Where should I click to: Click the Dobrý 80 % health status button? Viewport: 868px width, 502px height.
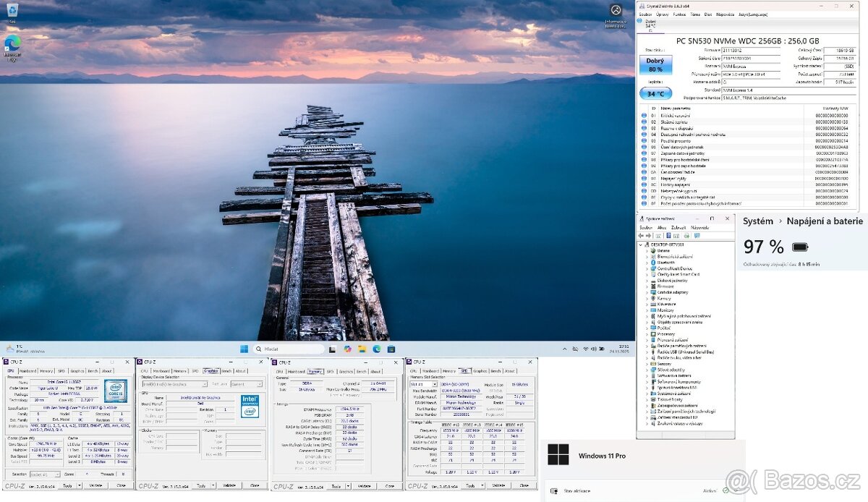point(655,66)
